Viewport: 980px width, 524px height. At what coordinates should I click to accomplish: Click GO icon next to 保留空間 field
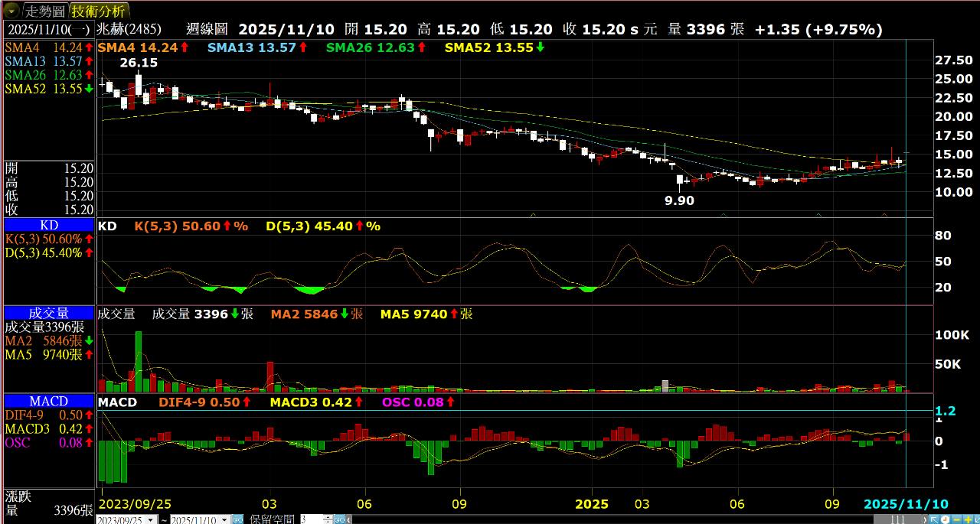pos(339,520)
